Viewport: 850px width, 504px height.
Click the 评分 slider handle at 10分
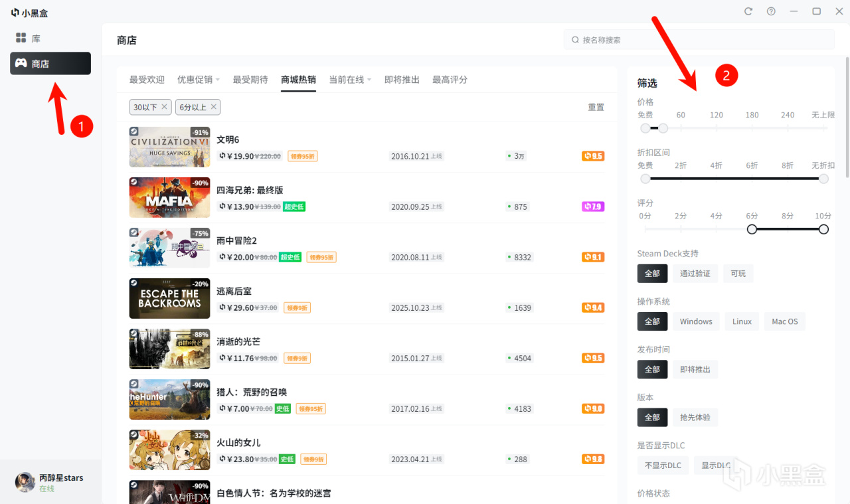click(823, 229)
